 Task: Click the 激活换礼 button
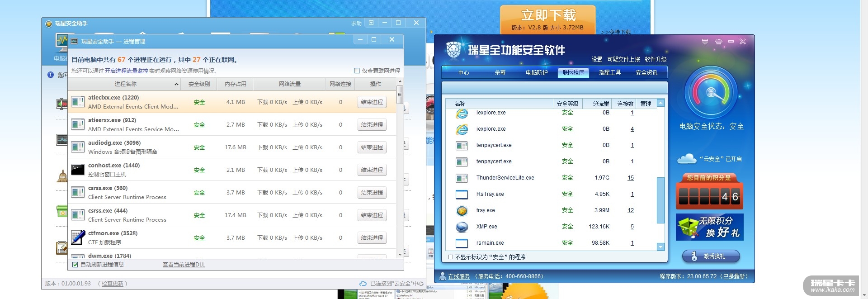[711, 256]
